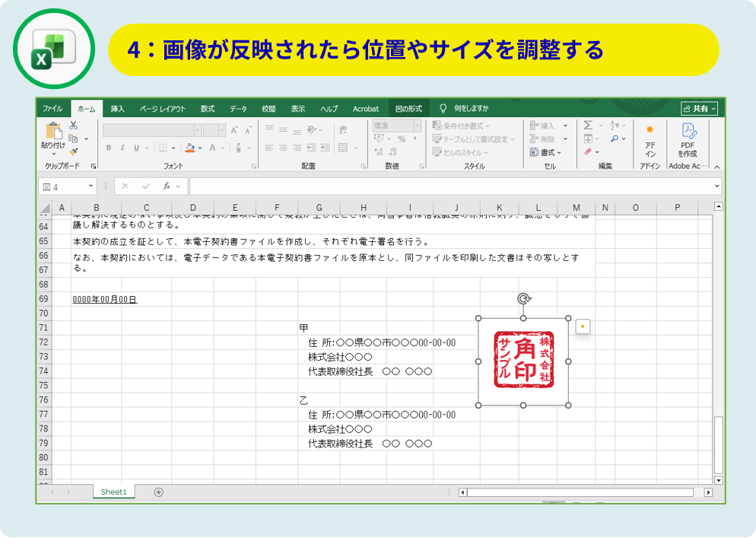Click the Format Painter brush icon
This screenshot has height=538, width=756.
[73, 151]
